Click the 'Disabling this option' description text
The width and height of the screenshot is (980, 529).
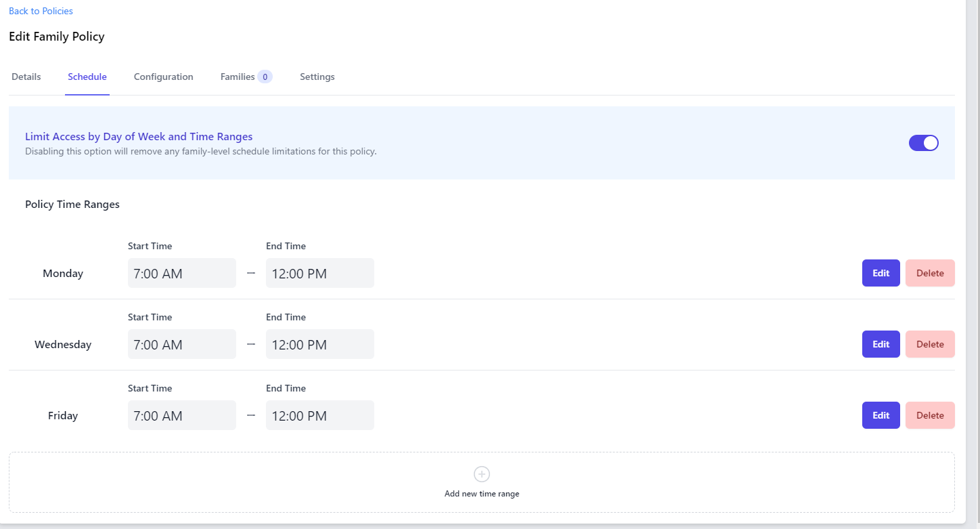point(201,151)
